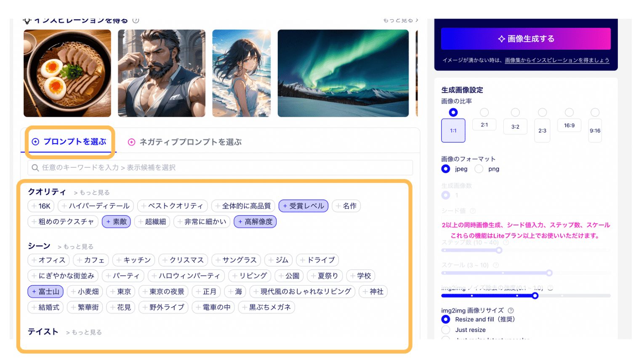
Task: Expand more テイスト options
Action: coord(84,332)
